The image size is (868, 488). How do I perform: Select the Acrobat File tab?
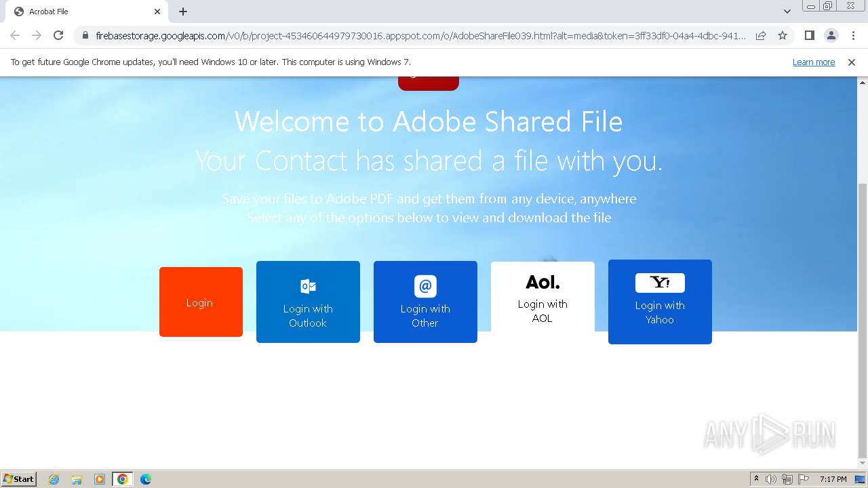click(x=86, y=12)
